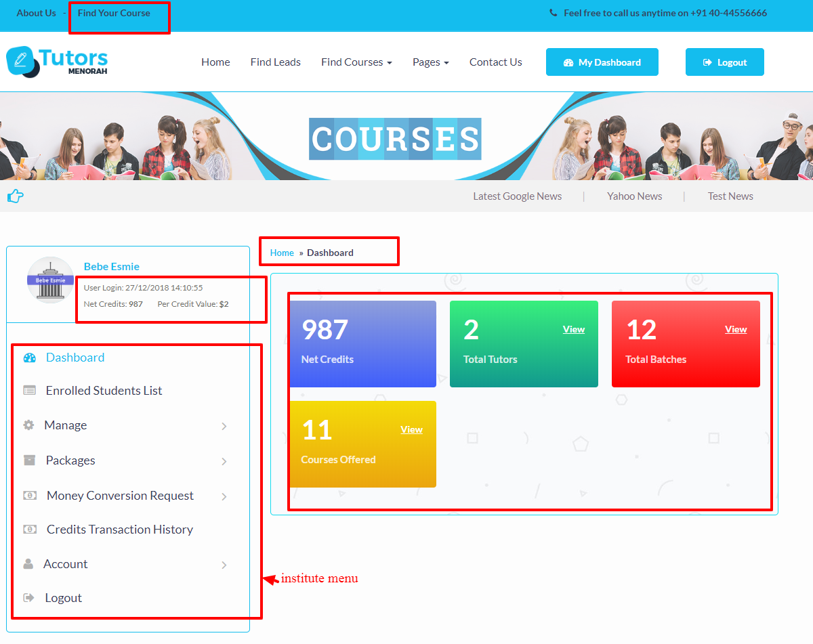This screenshot has height=644, width=813.
Task: View the Total Tutors list
Action: point(573,330)
